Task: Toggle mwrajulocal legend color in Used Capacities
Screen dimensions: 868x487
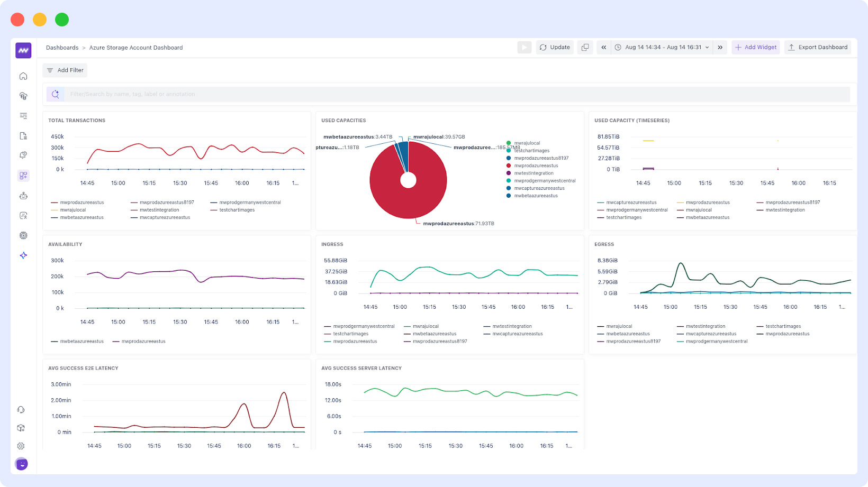Action: coord(509,143)
